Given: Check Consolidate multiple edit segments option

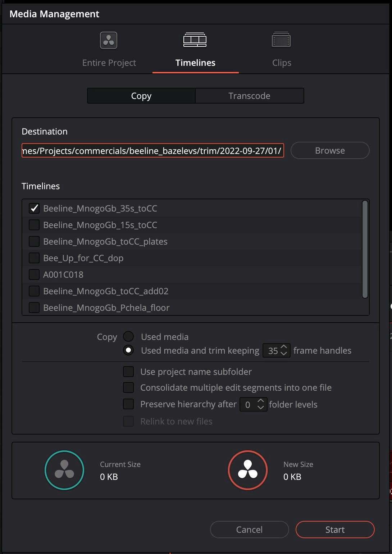Looking at the screenshot, I should [128, 387].
